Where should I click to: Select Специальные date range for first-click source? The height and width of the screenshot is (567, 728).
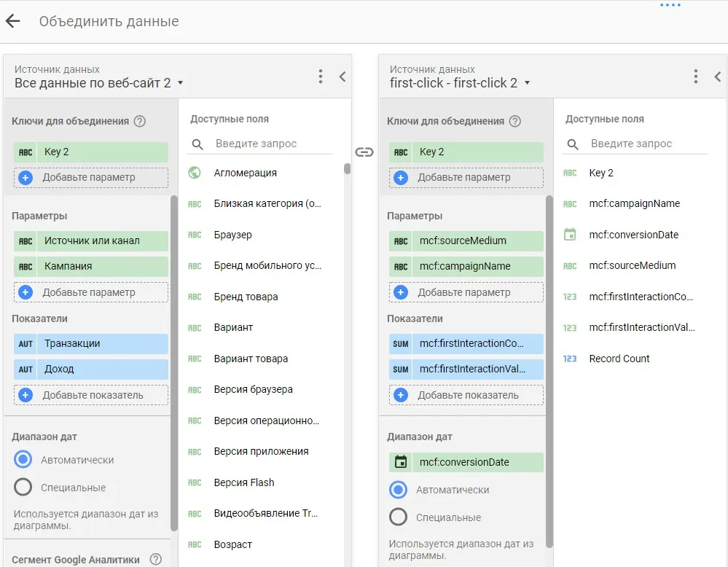pyautogui.click(x=398, y=517)
